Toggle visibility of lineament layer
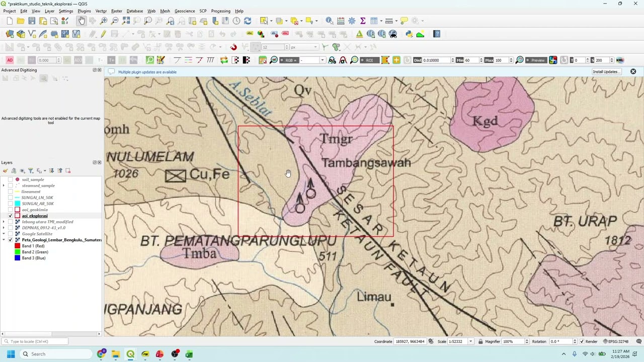 coord(11,192)
